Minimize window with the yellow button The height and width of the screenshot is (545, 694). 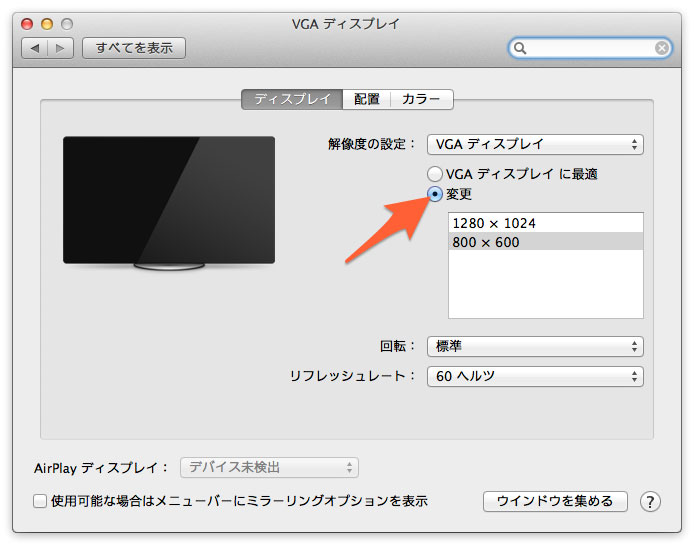[47, 24]
